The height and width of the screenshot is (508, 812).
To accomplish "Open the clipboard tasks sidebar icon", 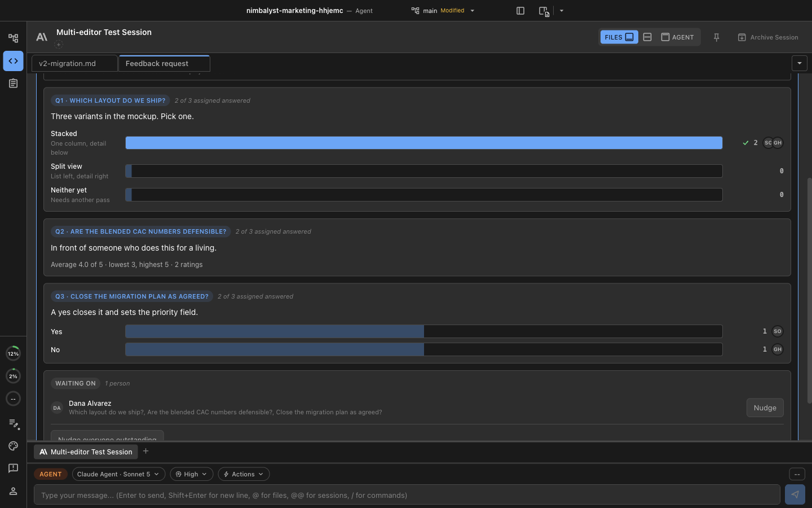I will 13,84.
